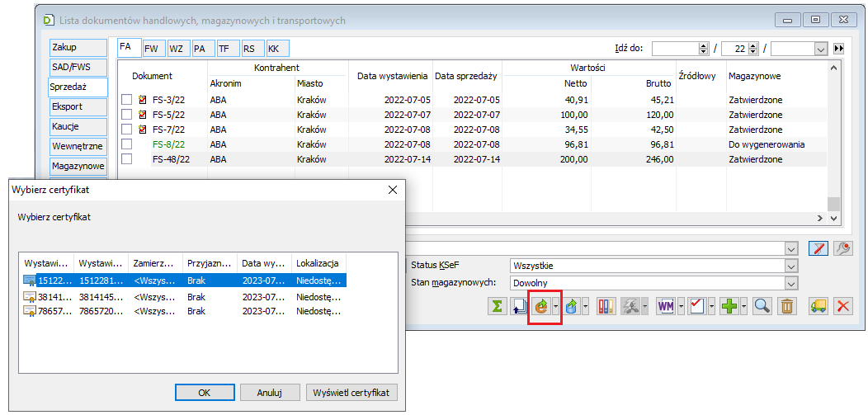Image resolution: width=868 pixels, height=415 pixels.
Task: Click the green Sigma summation icon
Action: [497, 306]
